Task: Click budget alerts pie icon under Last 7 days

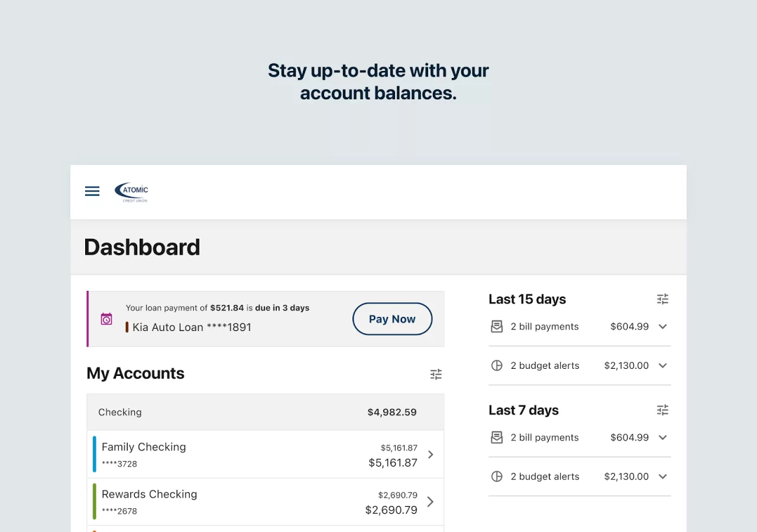Action: click(497, 476)
